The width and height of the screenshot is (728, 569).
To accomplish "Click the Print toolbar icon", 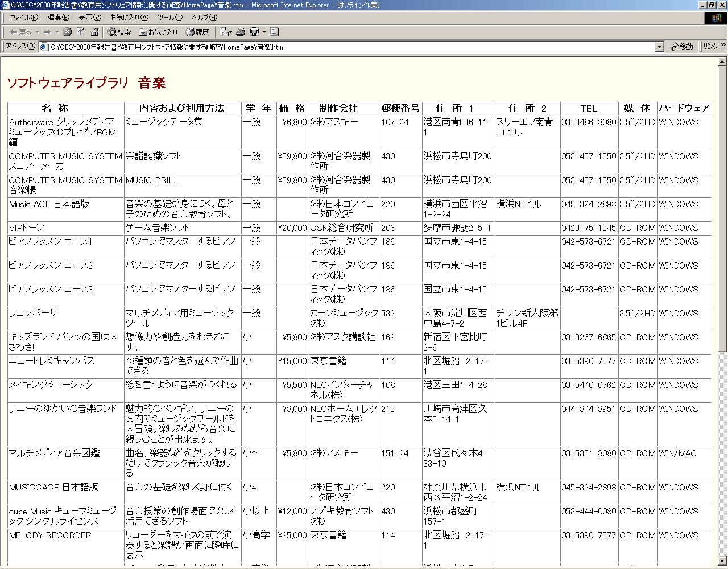I will (x=241, y=32).
